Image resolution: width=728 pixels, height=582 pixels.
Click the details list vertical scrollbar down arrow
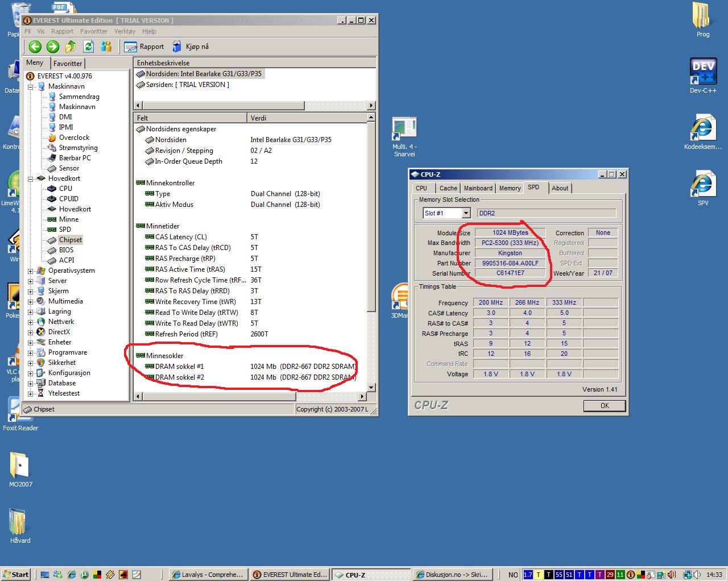pos(371,388)
